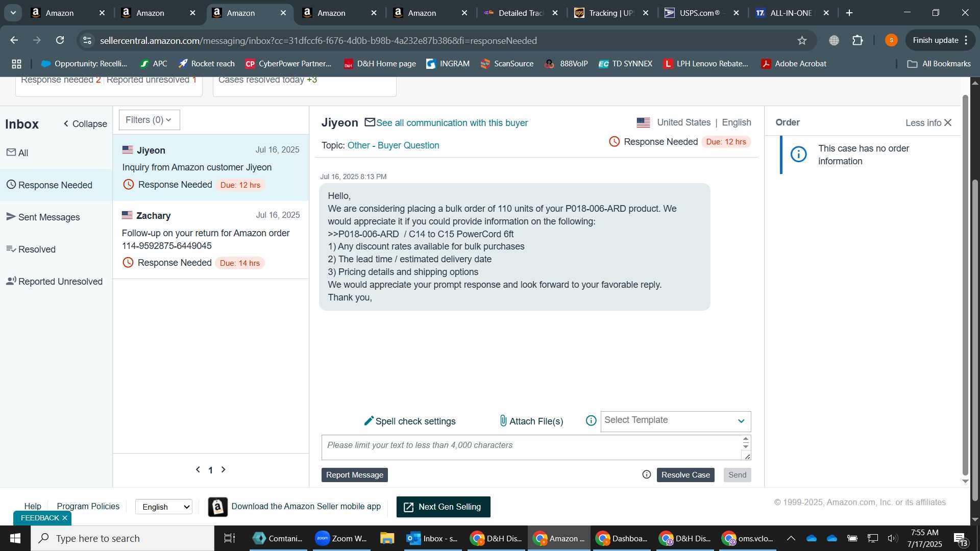Open the Resolved folder
The width and height of the screenshot is (980, 551).
point(56,249)
